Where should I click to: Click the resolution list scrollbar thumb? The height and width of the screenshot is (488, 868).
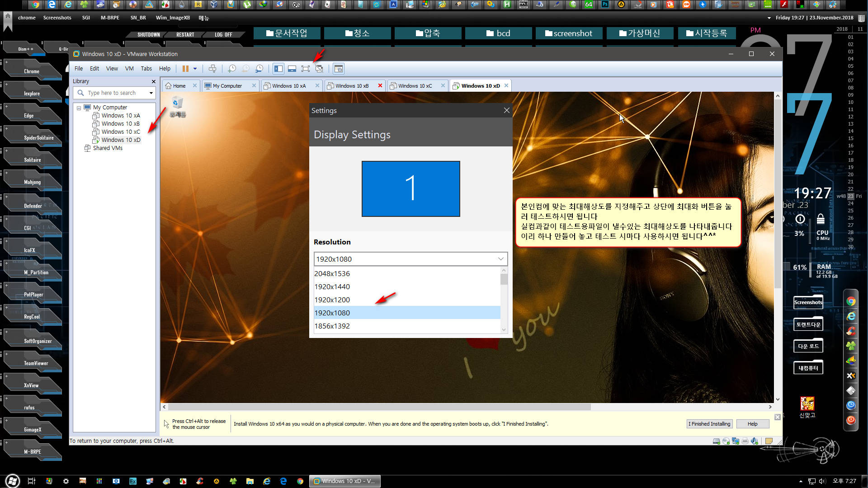coord(504,279)
